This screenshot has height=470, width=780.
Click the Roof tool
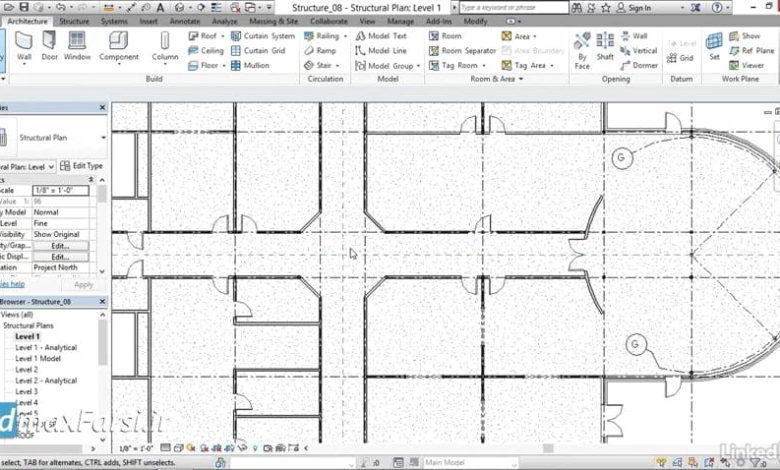[x=203, y=36]
